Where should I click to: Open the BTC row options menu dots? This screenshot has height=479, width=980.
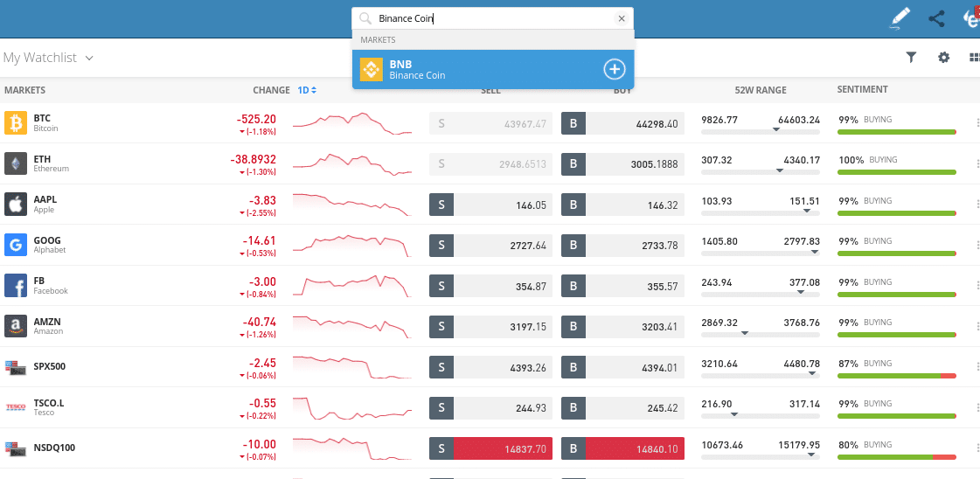coord(977,123)
